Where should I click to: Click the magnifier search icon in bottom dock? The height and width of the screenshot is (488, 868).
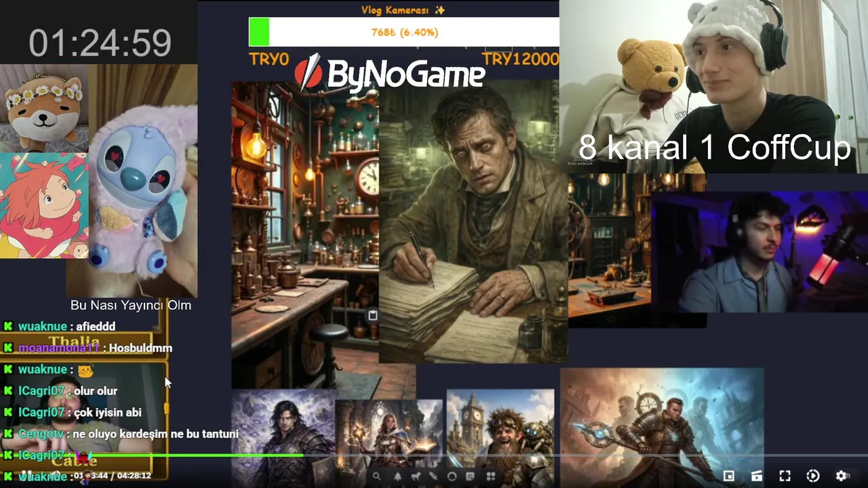click(x=376, y=476)
